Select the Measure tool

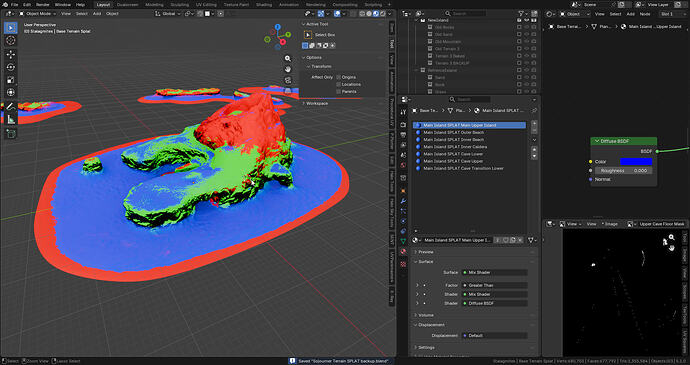(11, 119)
